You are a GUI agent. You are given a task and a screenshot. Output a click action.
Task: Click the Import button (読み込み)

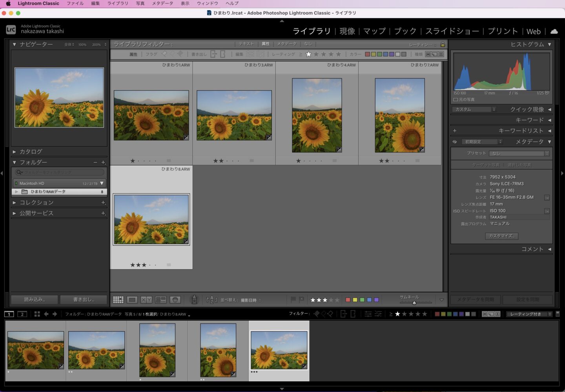pos(35,299)
